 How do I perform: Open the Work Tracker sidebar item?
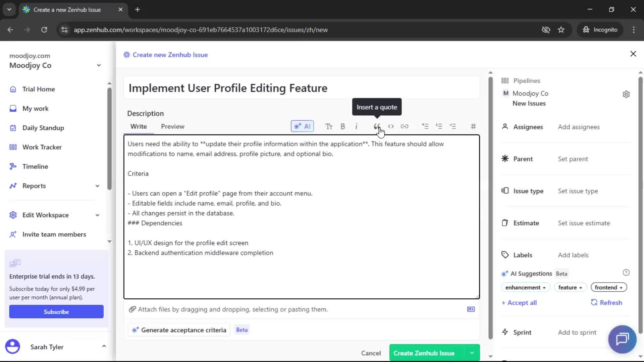(42, 147)
